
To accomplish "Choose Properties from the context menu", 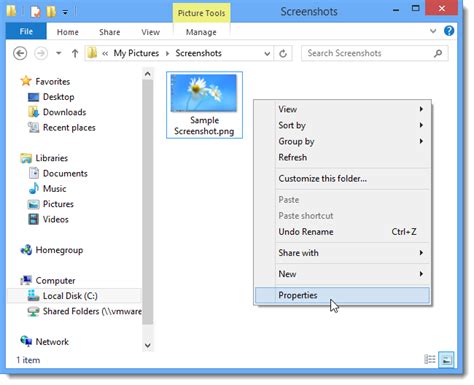I will click(x=343, y=295).
